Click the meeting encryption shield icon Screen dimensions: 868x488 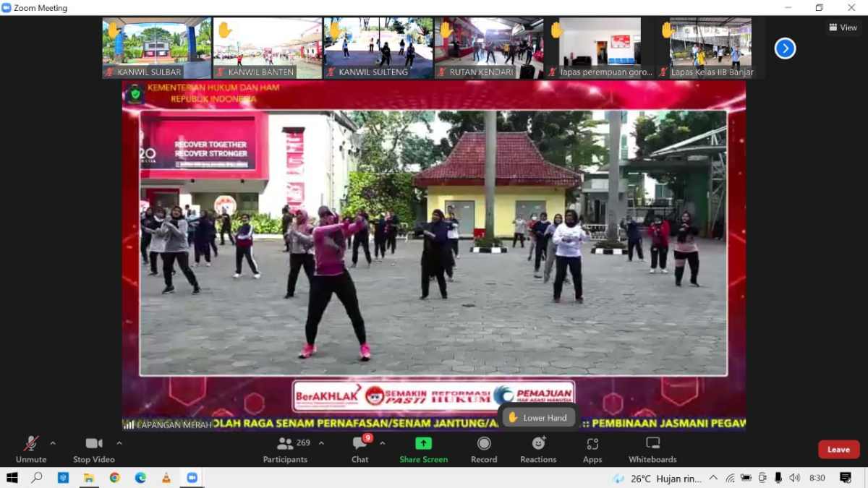[x=135, y=94]
